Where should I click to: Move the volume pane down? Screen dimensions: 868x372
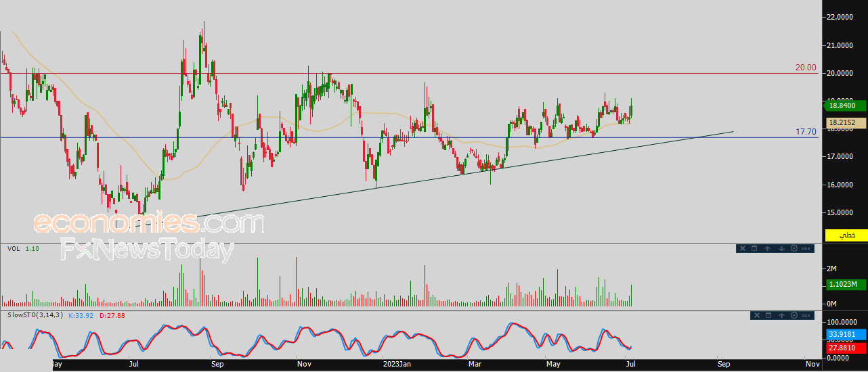click(781, 248)
